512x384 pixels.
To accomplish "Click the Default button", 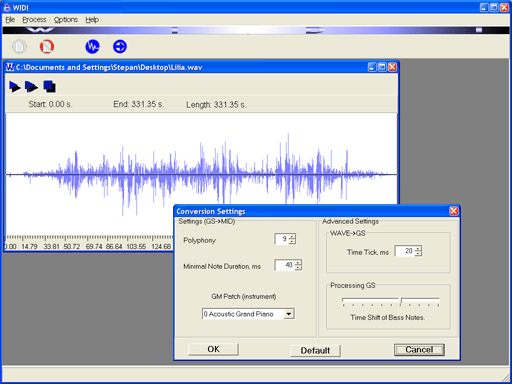I will click(x=315, y=350).
